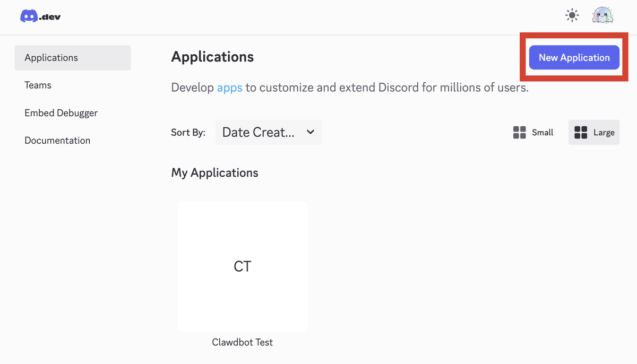Go to Teams in the sidebar
637x364 pixels.
point(38,85)
